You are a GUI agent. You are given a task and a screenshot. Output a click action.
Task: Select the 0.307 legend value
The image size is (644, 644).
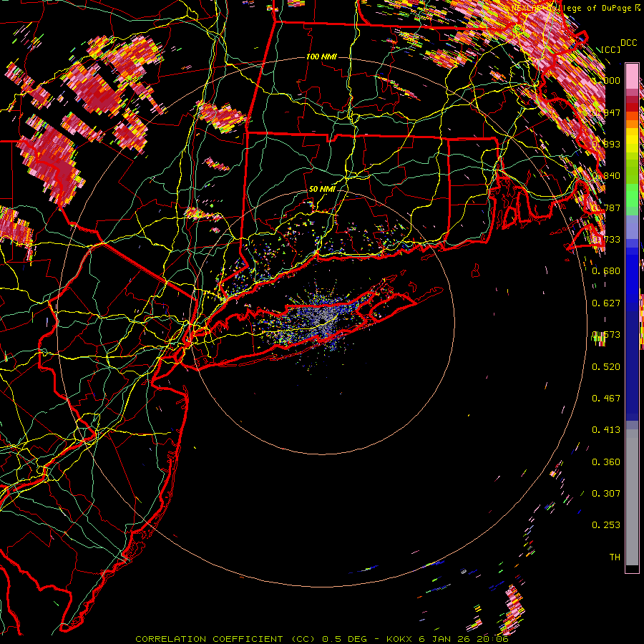coord(606,494)
